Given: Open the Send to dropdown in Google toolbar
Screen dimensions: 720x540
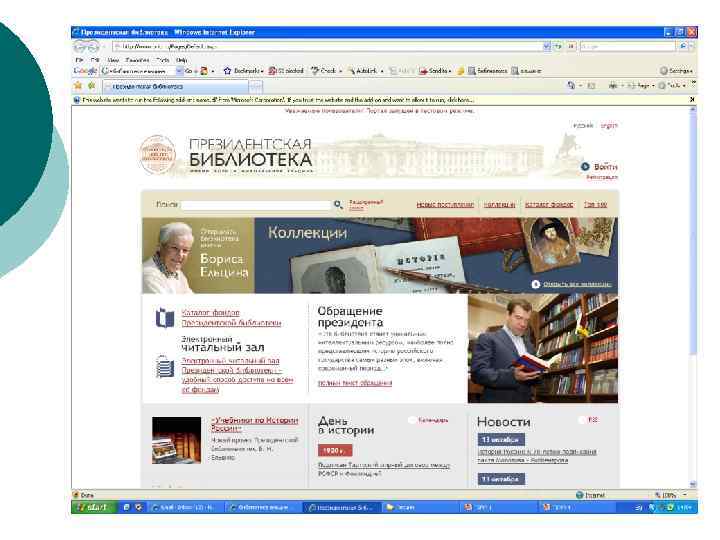Looking at the screenshot, I should (x=450, y=71).
